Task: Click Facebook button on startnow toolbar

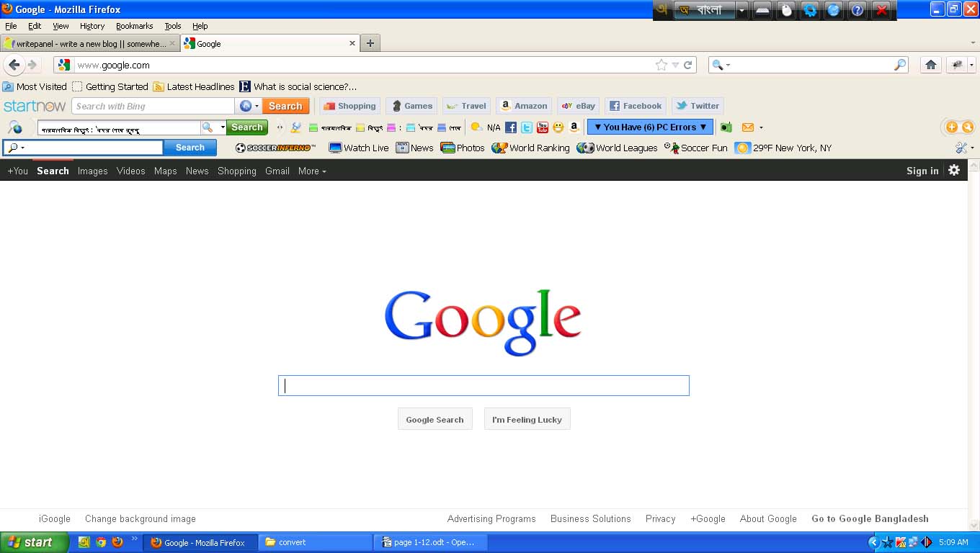Action: [636, 106]
